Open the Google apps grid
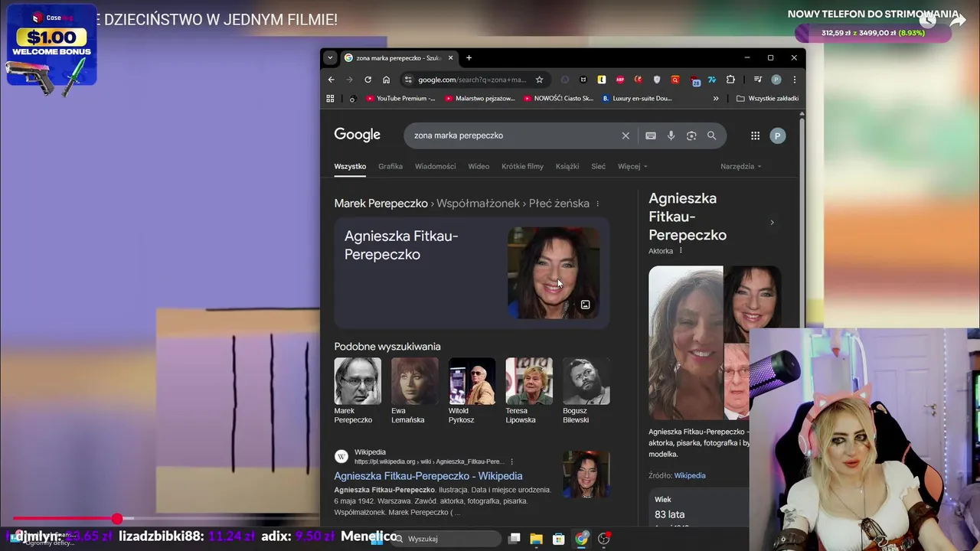Viewport: 980px width, 551px height. tap(755, 135)
